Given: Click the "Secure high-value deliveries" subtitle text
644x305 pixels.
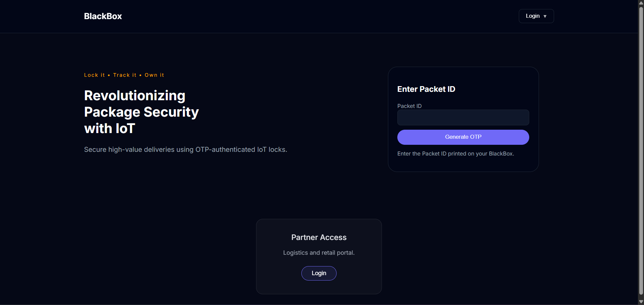Looking at the screenshot, I should coord(185,149).
